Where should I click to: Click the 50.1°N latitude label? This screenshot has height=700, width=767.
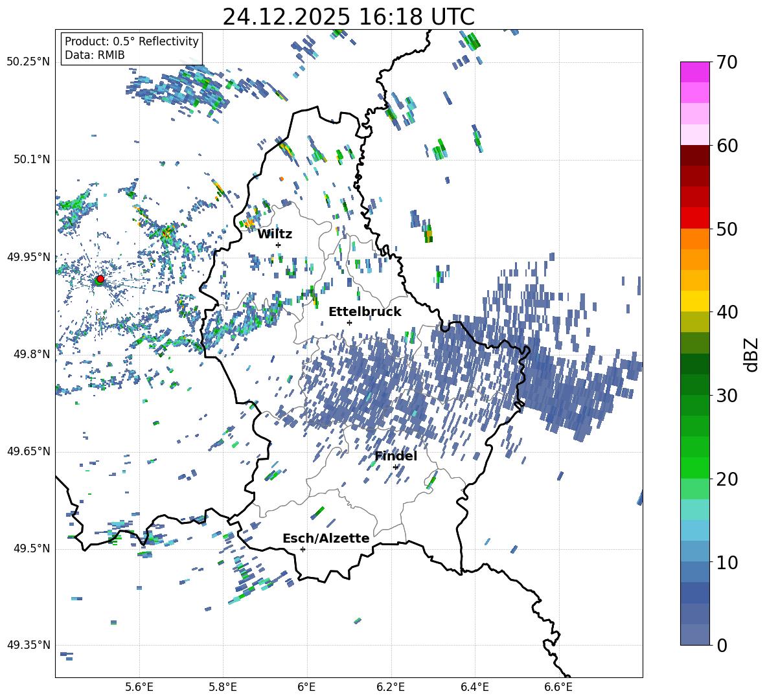pos(31,160)
